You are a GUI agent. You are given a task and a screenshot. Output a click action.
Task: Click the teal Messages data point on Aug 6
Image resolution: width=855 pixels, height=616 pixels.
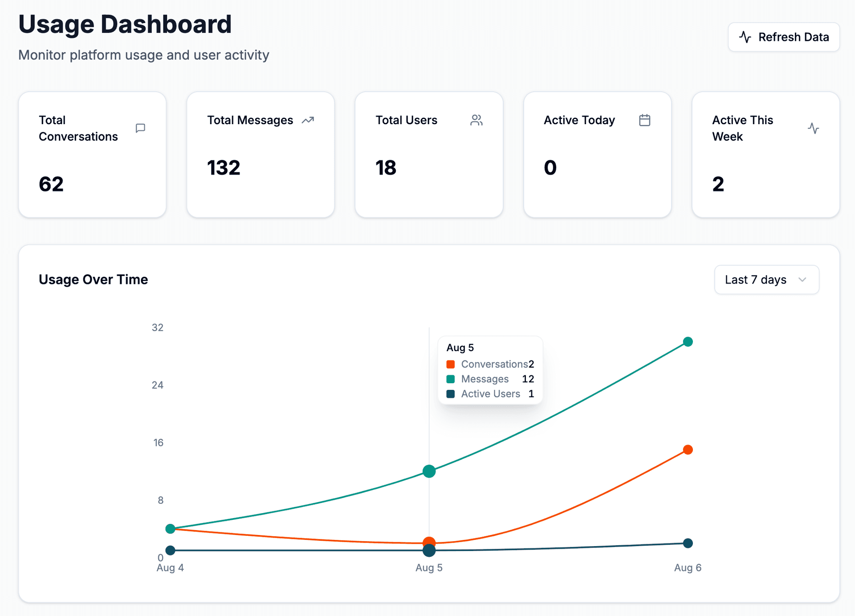688,341
